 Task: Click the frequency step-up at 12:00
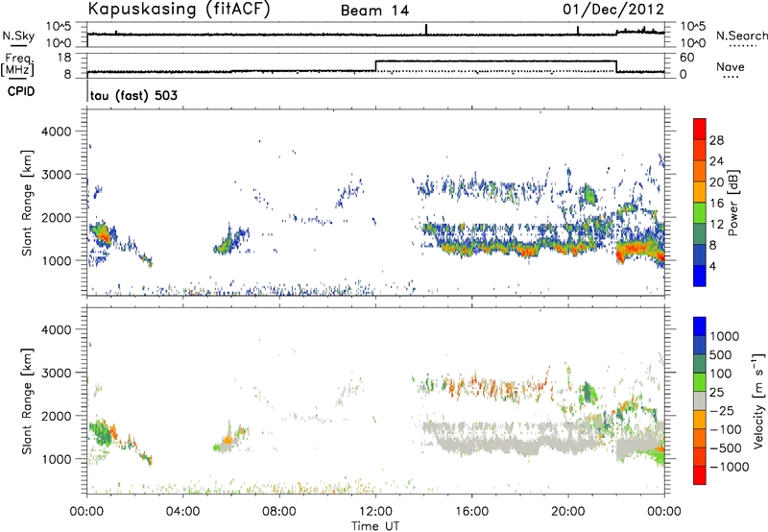click(375, 65)
